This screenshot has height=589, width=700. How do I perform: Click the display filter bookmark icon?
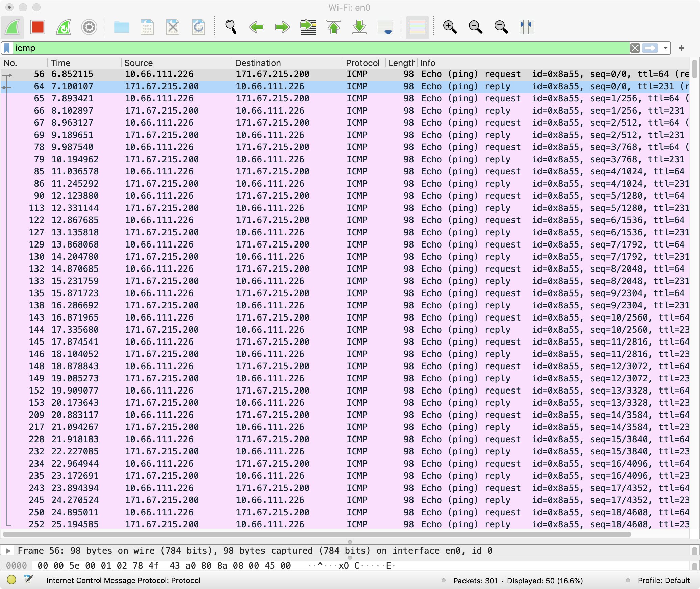tap(7, 48)
